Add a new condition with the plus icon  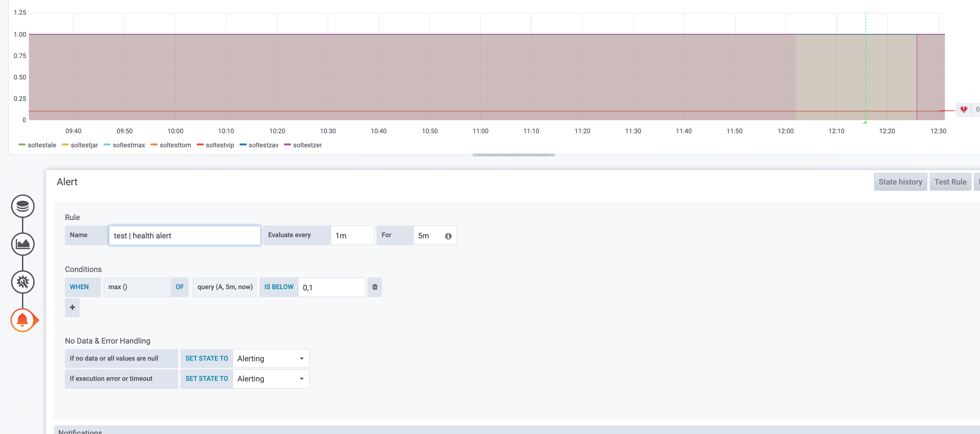tap(72, 307)
